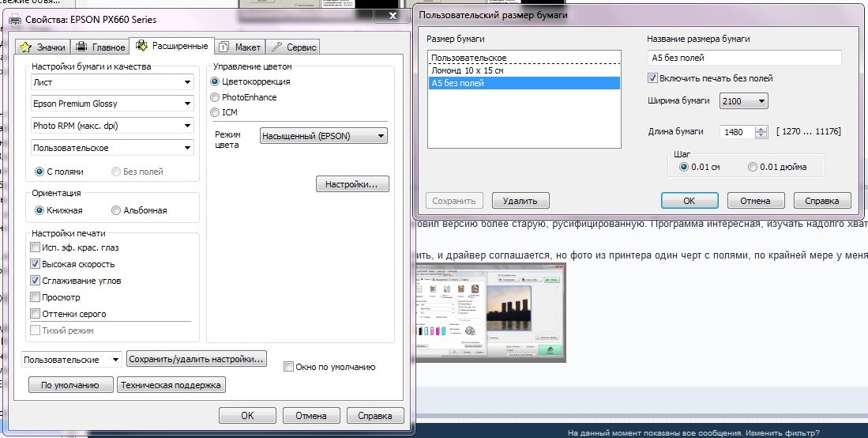Toggle Окно по умолчанию checkbox
The width and height of the screenshot is (868, 438).
287,367
